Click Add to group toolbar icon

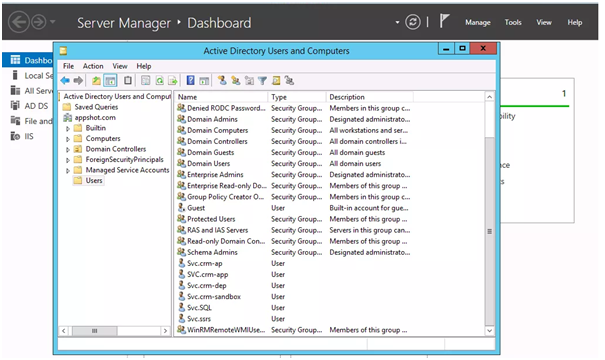(289, 80)
